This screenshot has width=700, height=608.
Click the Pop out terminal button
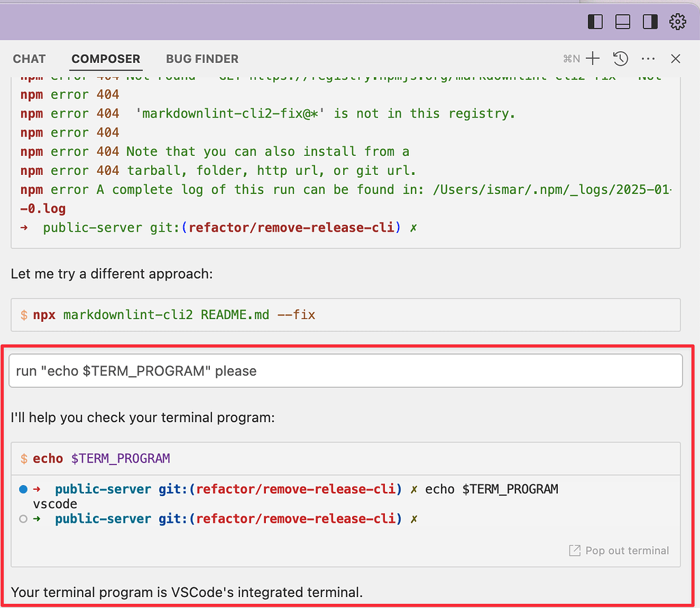pyautogui.click(x=619, y=551)
